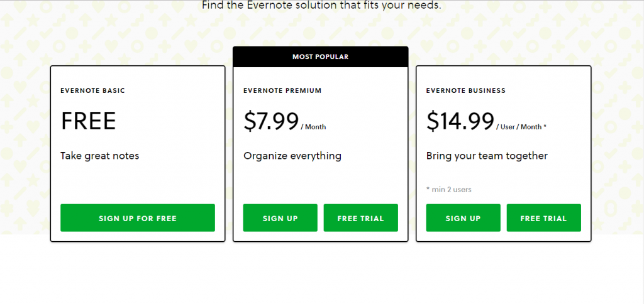The width and height of the screenshot is (644, 304).
Task: Click the asterisk after User / Month
Action: pos(545,126)
